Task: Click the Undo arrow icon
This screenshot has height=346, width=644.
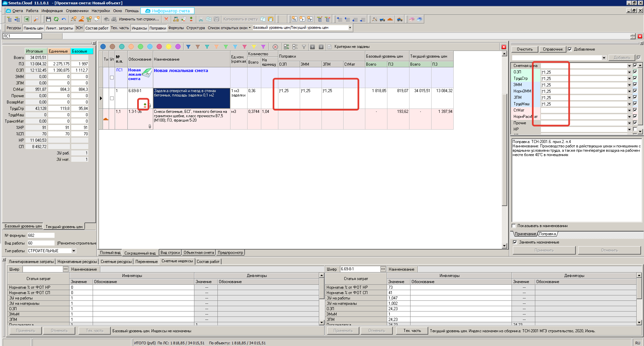Action: click(x=64, y=19)
